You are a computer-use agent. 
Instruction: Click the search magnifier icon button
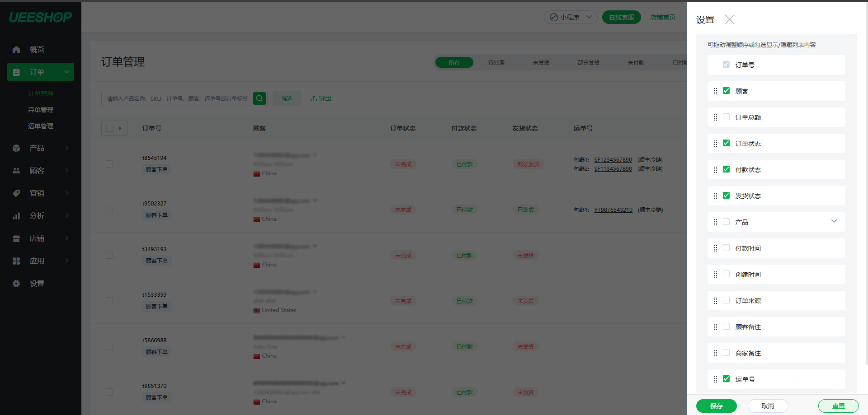click(x=259, y=98)
